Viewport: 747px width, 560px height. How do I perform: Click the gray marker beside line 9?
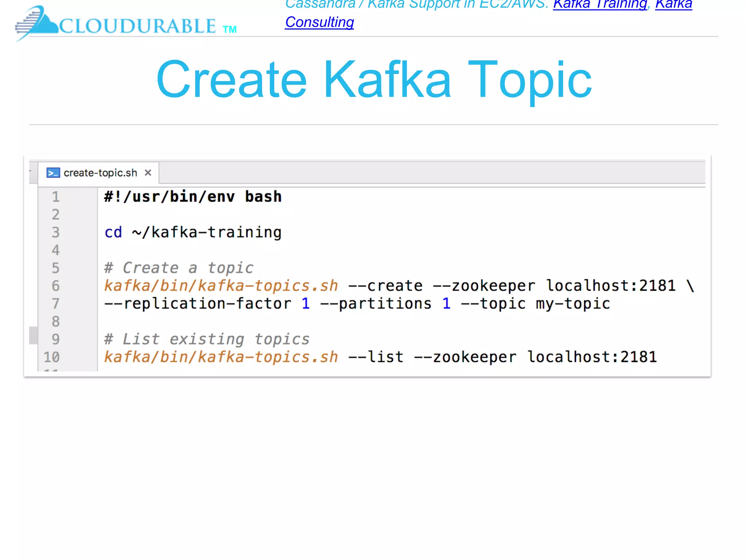[x=33, y=335]
